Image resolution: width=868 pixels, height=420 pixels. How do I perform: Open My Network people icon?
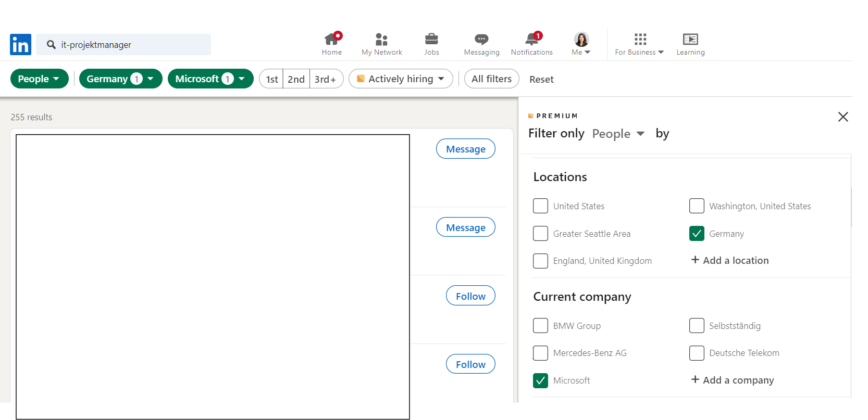pos(381,39)
